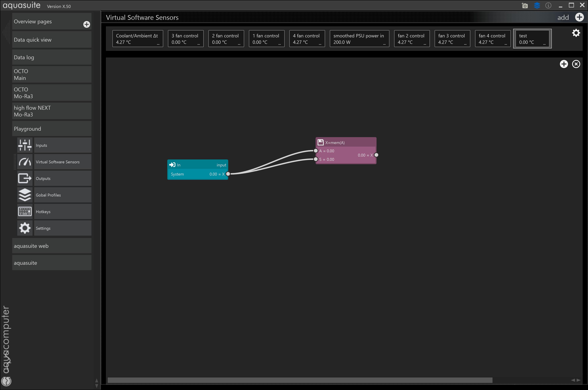This screenshot has height=390, width=588.
Task: Add a new overview page
Action: [87, 24]
